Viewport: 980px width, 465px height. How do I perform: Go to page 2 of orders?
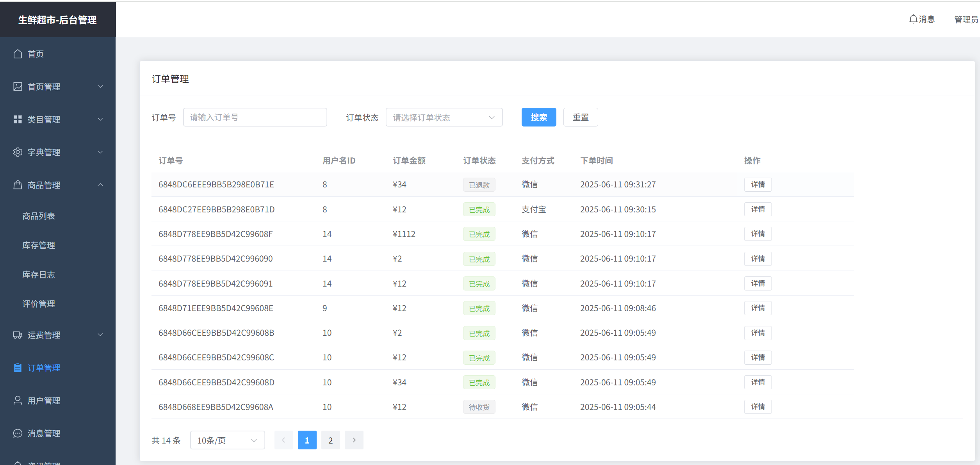(x=330, y=440)
